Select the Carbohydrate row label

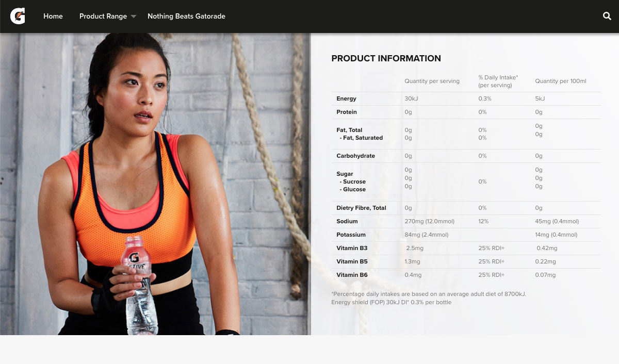click(355, 156)
